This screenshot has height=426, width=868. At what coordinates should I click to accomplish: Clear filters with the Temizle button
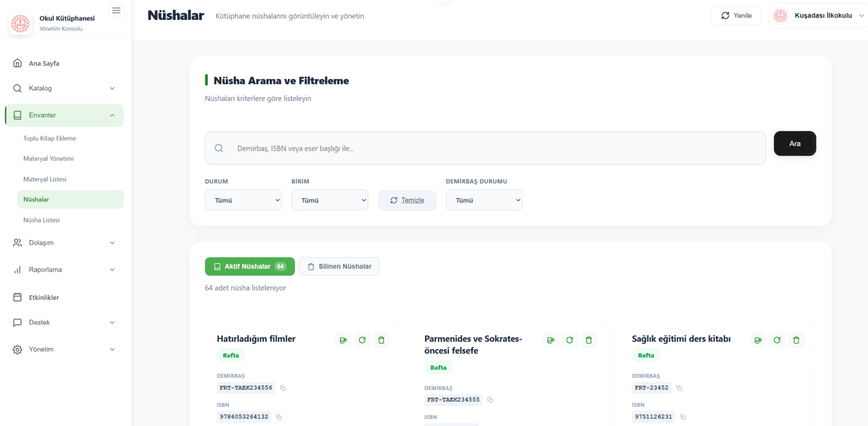407,200
